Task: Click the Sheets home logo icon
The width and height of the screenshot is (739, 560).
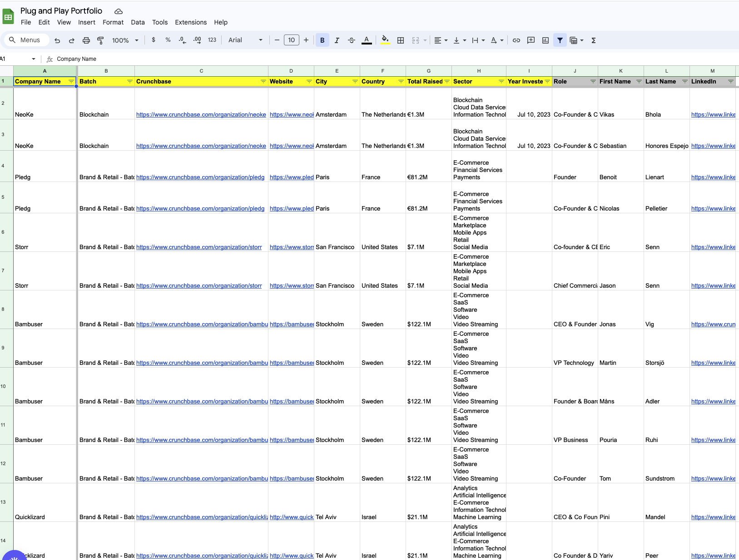Action: tap(8, 17)
